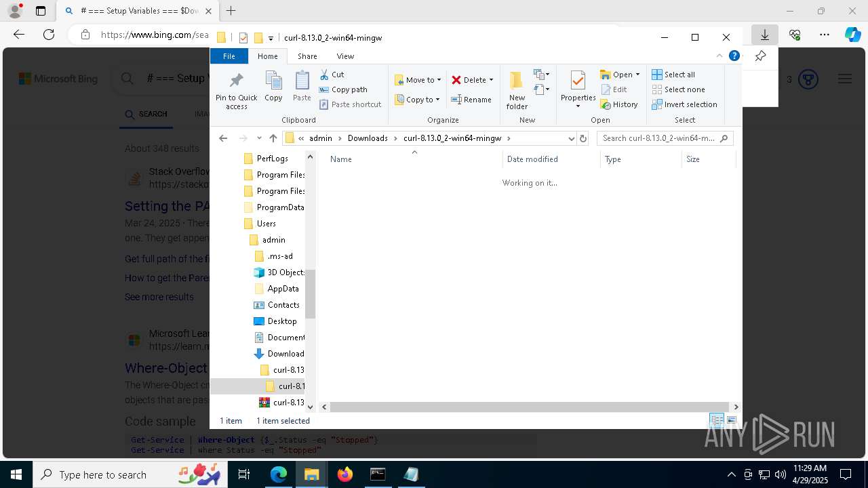Open recent locations dropdown arrow
868x488 pixels.
[x=259, y=138]
